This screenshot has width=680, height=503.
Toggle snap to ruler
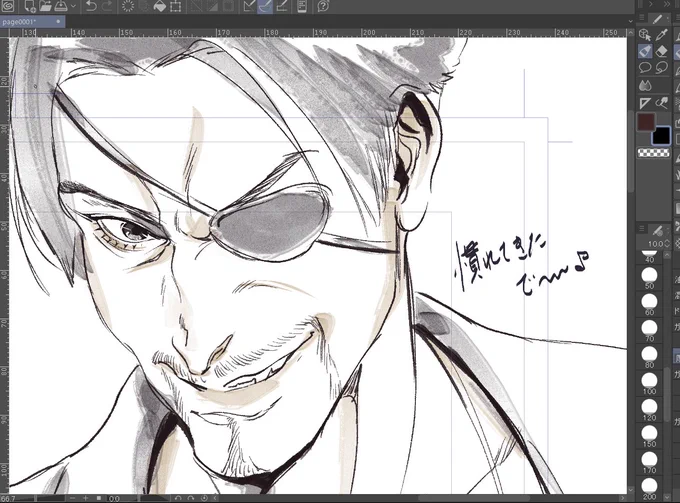[x=249, y=6]
